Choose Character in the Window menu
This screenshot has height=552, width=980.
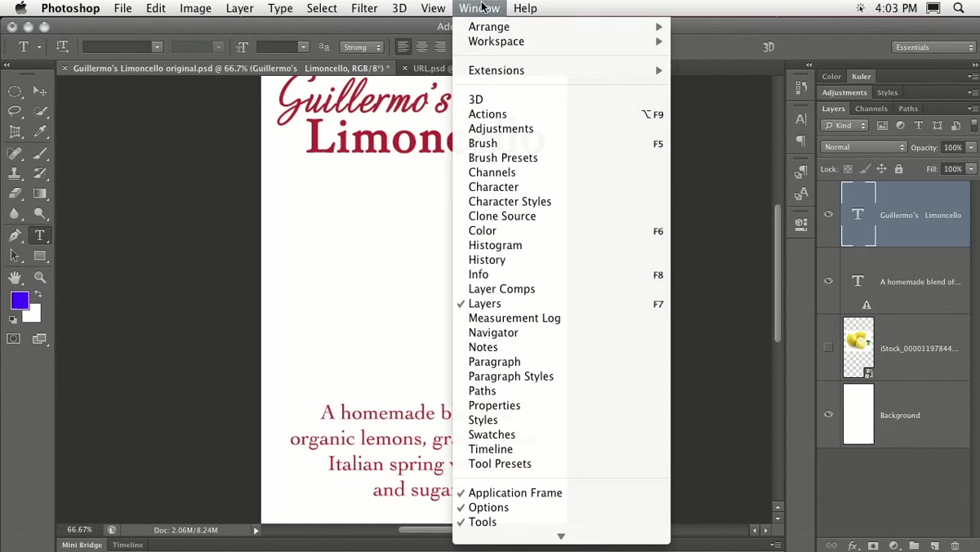(x=562, y=187)
